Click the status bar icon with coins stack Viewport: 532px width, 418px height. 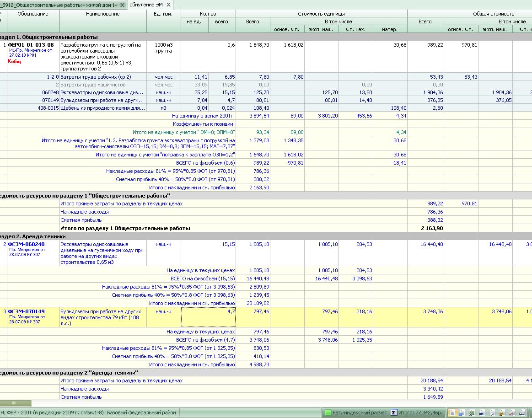(502, 413)
